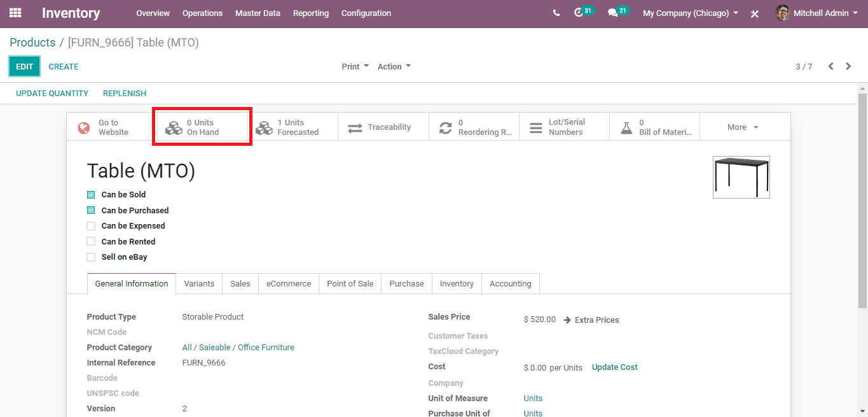This screenshot has width=868, height=417.
Task: Open the apps grid menu icon
Action: point(15,13)
